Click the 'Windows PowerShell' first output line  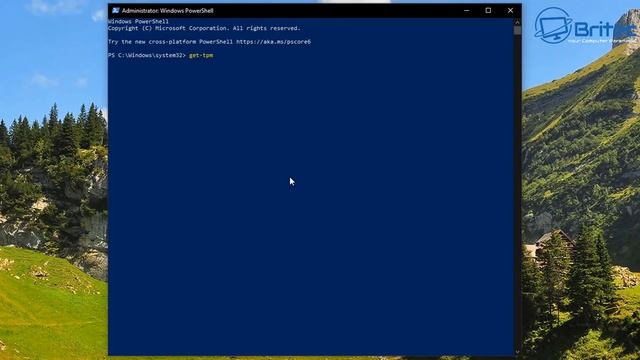click(138, 21)
